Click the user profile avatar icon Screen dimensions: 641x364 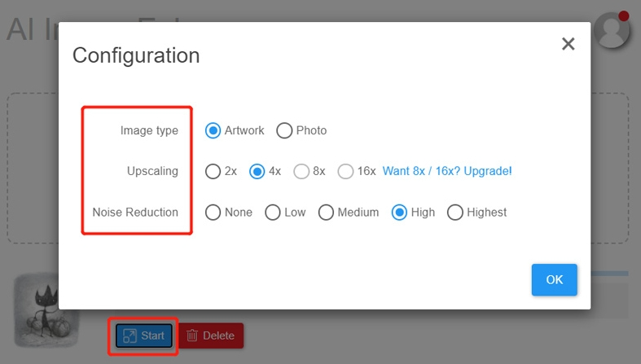point(612,30)
